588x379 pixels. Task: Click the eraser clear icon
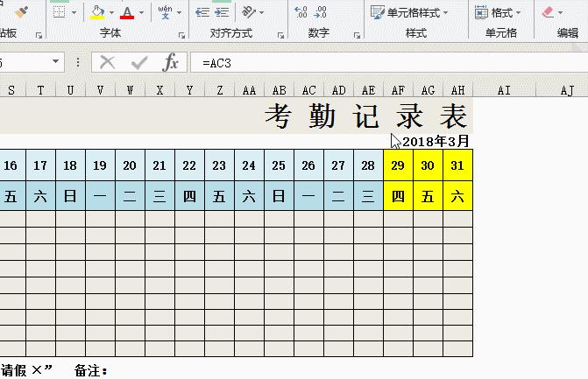click(548, 12)
